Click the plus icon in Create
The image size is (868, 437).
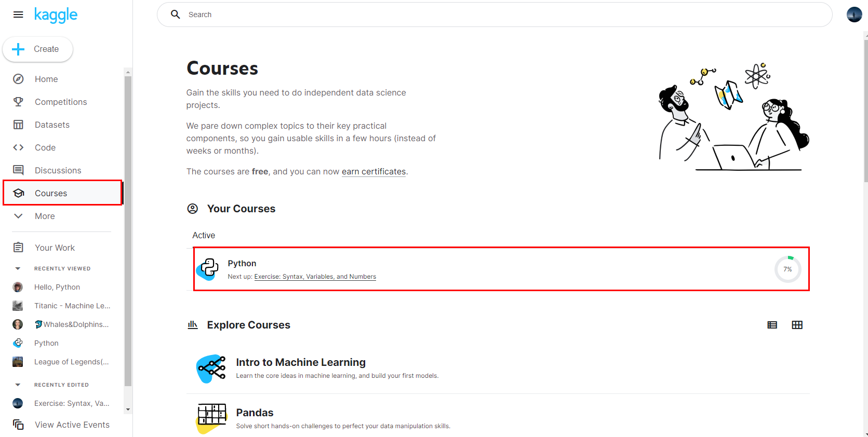point(18,49)
